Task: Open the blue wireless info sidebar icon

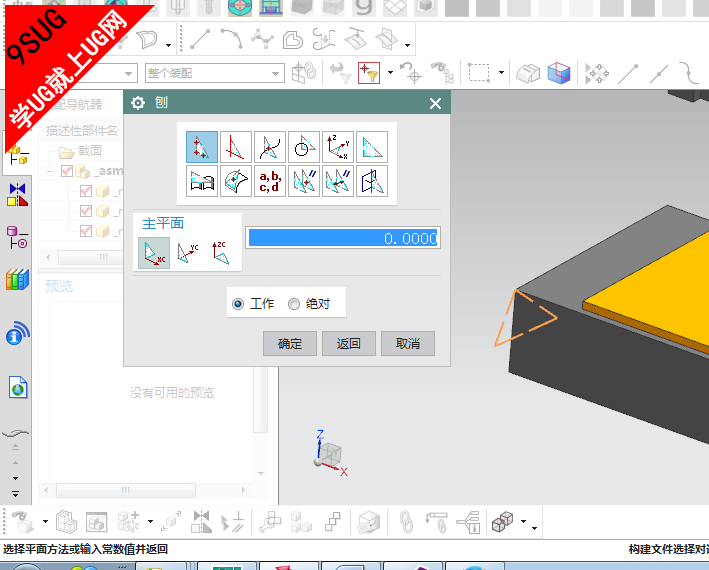Action: 17,333
